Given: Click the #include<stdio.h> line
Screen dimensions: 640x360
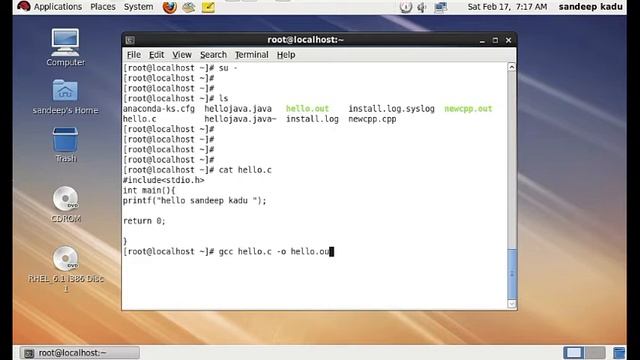Looking at the screenshot, I should coord(164,180).
